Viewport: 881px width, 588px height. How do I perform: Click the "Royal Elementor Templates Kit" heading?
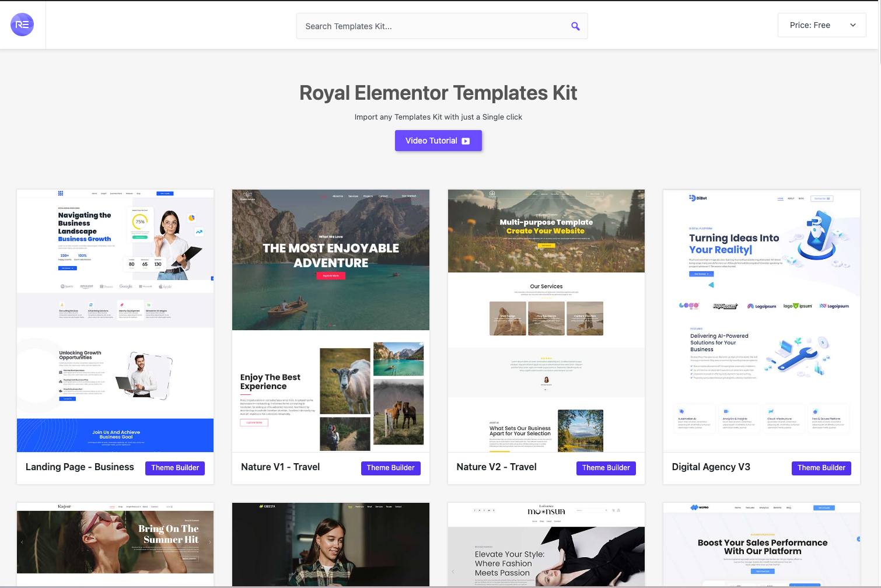coord(438,93)
